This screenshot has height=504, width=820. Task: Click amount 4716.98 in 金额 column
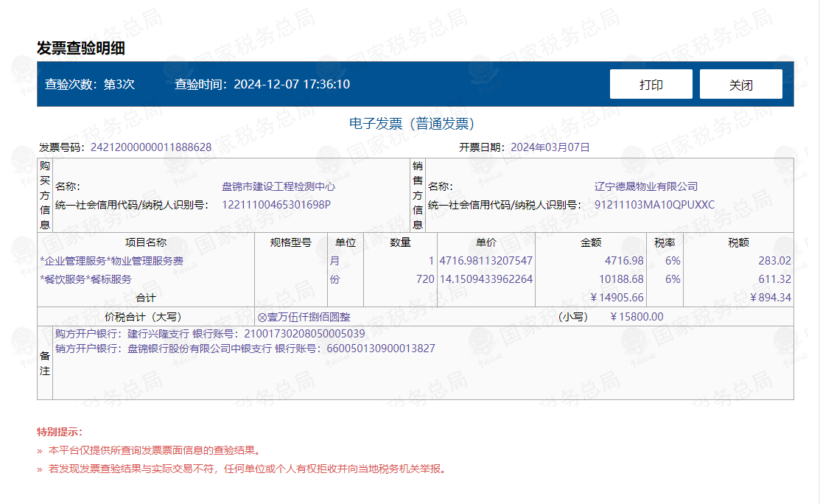click(624, 261)
